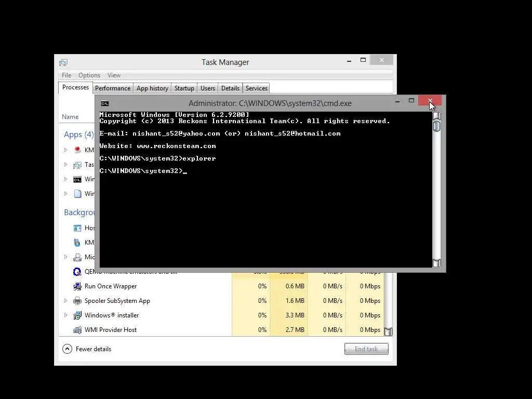Switch to the Startup tab

(184, 88)
